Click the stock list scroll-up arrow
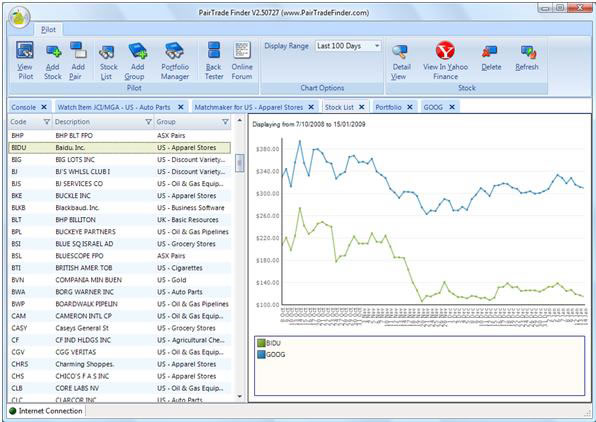This screenshot has height=422, width=596. point(240,121)
